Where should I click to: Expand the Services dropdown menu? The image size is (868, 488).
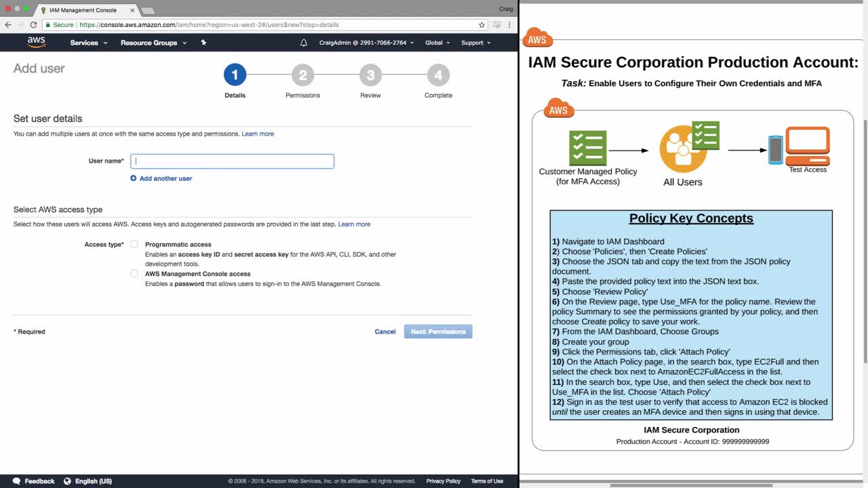(x=89, y=43)
